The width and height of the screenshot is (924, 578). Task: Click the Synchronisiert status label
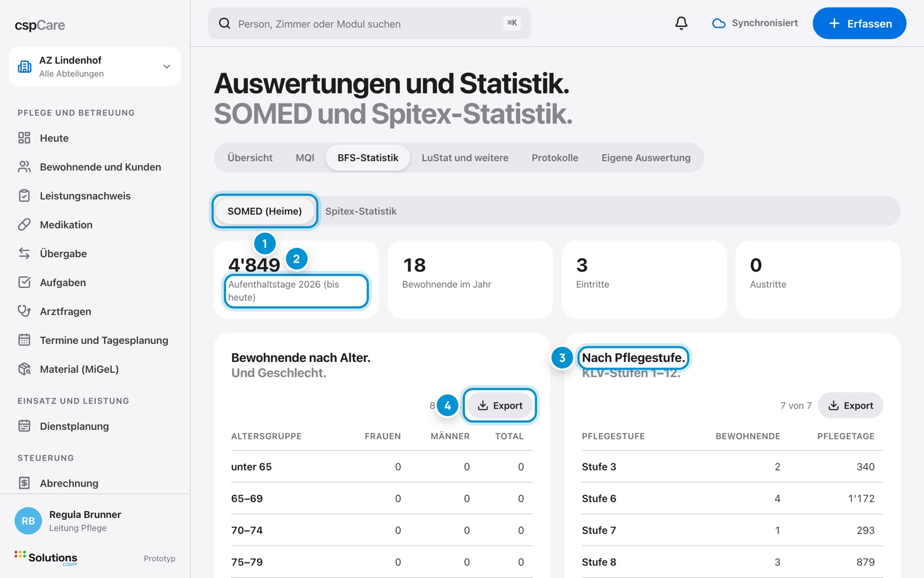(765, 23)
